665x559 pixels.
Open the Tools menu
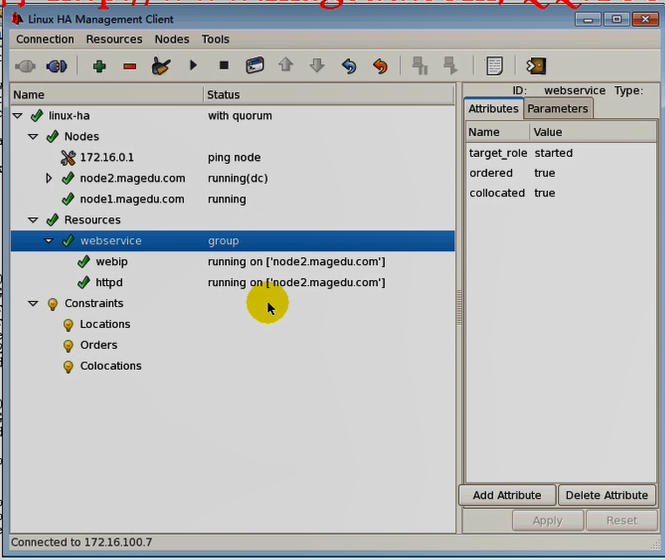point(215,39)
